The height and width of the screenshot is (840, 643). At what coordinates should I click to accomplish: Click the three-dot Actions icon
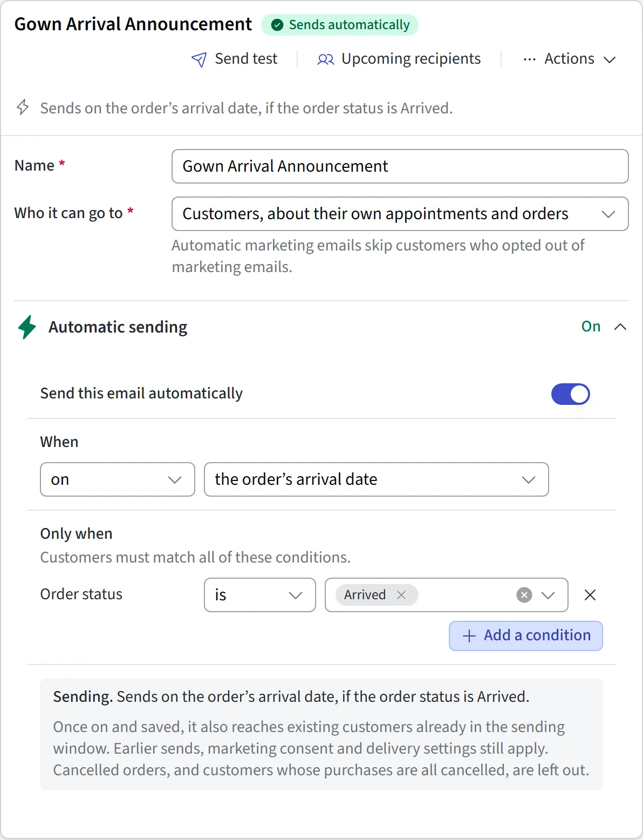[529, 59]
